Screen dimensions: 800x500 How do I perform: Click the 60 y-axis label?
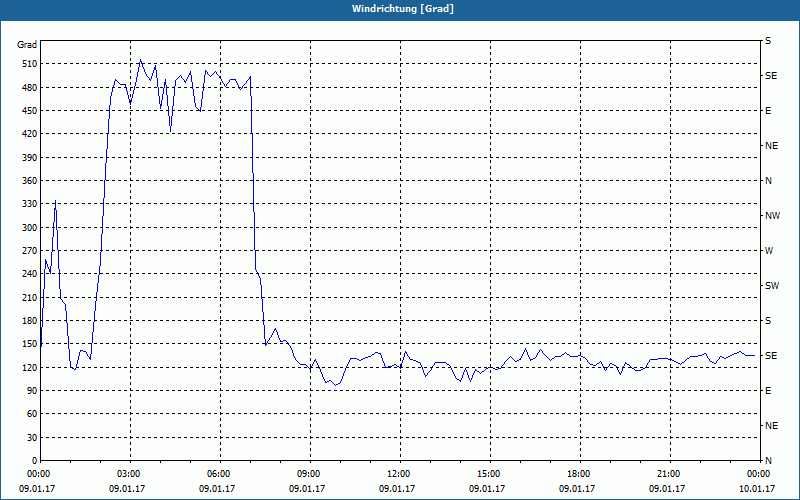[x=32, y=414]
